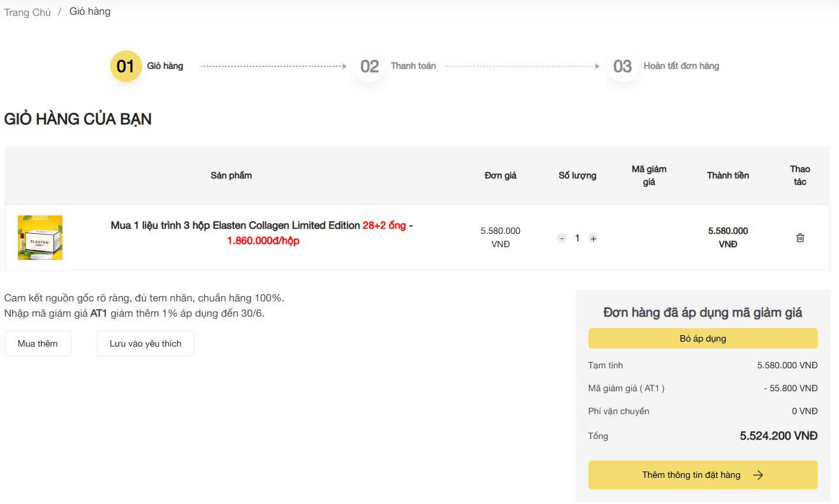Click the Sản phẩm column header
Screen dimensions: 839x504
pos(231,175)
